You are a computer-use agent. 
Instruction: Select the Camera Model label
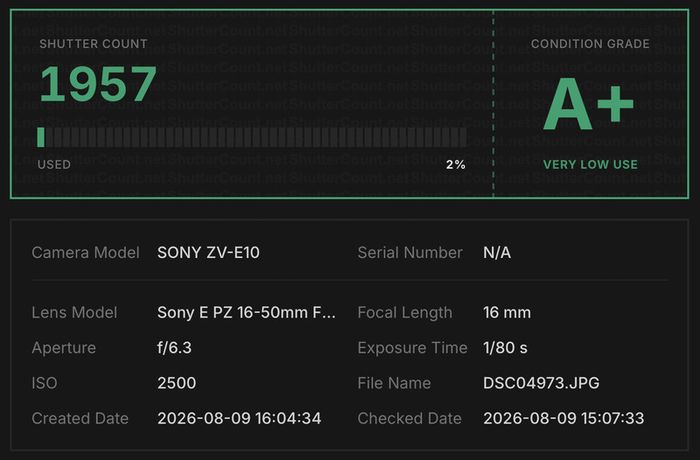[x=86, y=253]
